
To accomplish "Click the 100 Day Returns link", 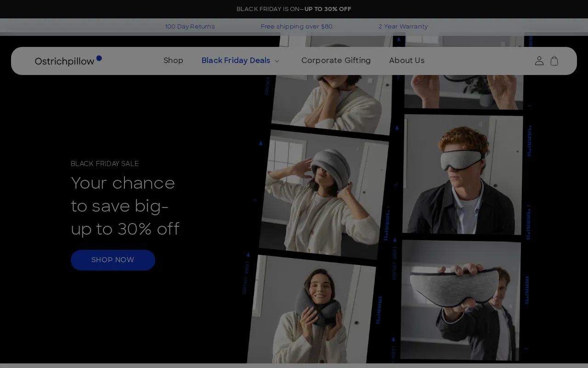I will (190, 27).
